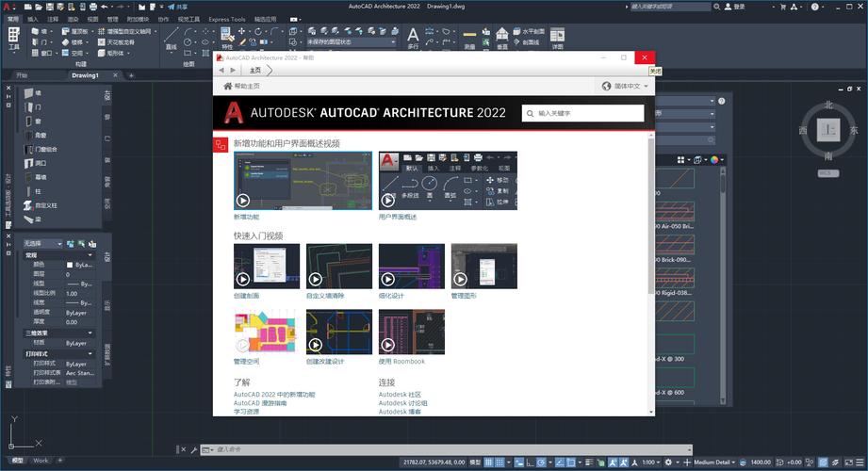Screen dimensions: 868x471
Task: Open the 未保存的图层状态 layer state dropdown
Action: 352,42
